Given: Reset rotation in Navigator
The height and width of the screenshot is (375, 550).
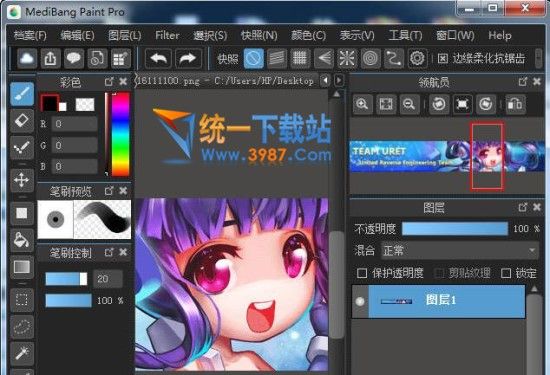Looking at the screenshot, I should click(x=462, y=104).
